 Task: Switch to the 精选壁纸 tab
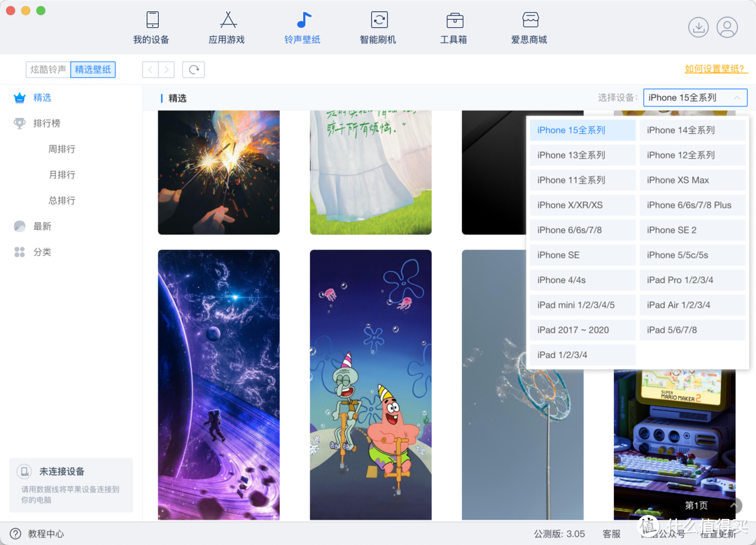93,69
